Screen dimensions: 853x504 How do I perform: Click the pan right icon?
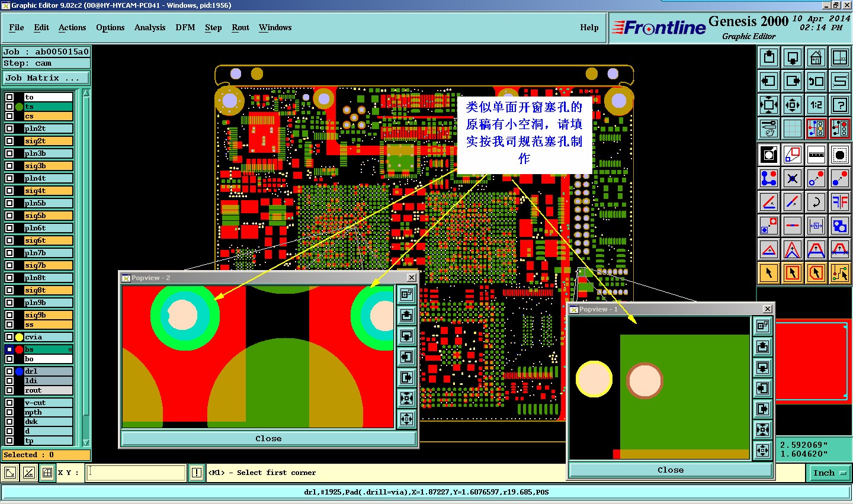(x=793, y=81)
